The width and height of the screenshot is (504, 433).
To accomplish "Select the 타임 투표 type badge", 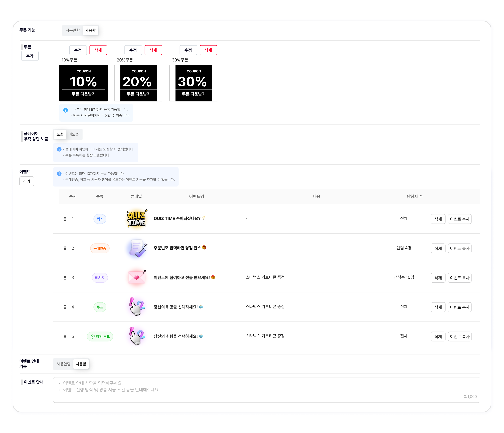I will 100,336.
